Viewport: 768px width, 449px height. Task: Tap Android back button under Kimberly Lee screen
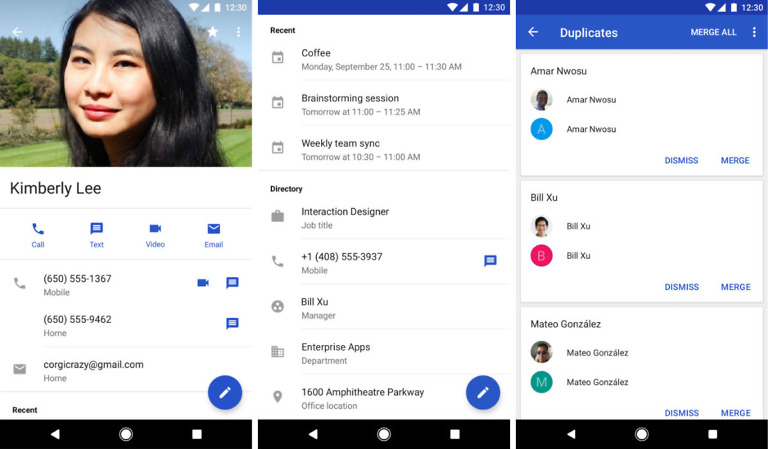(55, 434)
